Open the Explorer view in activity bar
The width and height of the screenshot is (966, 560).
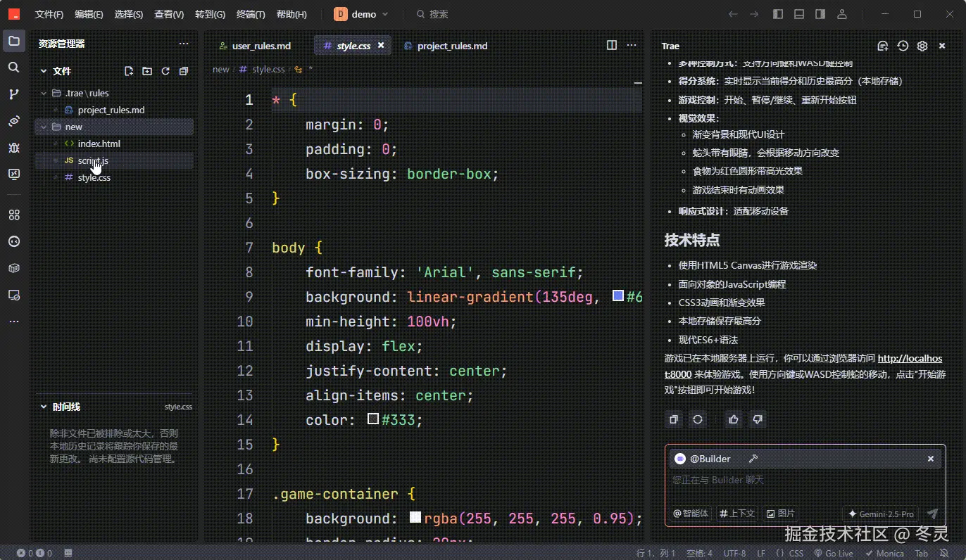[14, 41]
